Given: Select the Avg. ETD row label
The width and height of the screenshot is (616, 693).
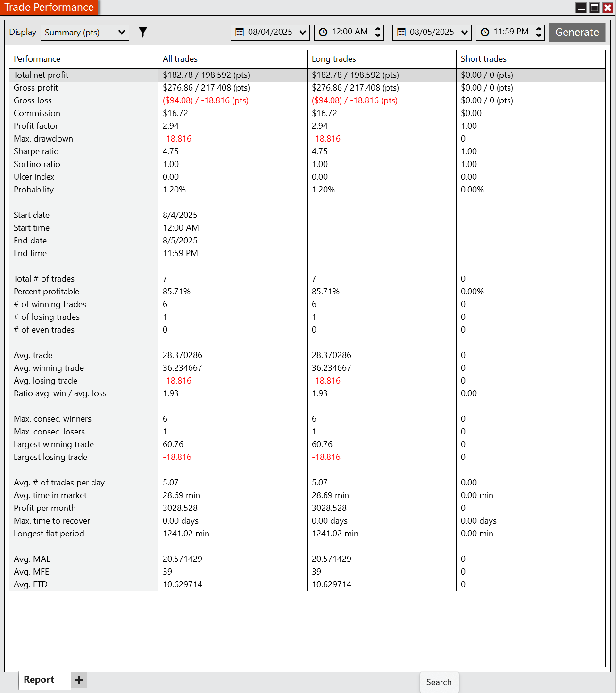Looking at the screenshot, I should point(31,584).
